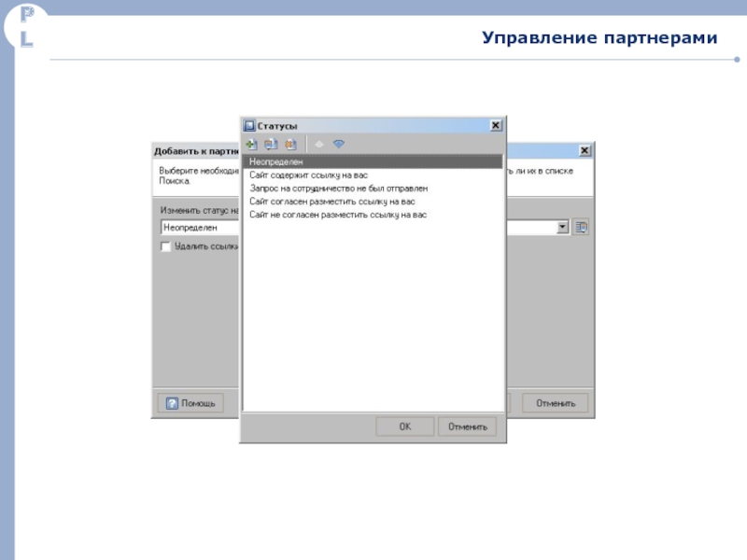This screenshot has height=560, width=747.
Task: Close the Добавить к партнерам dialog
Action: [x=585, y=150]
